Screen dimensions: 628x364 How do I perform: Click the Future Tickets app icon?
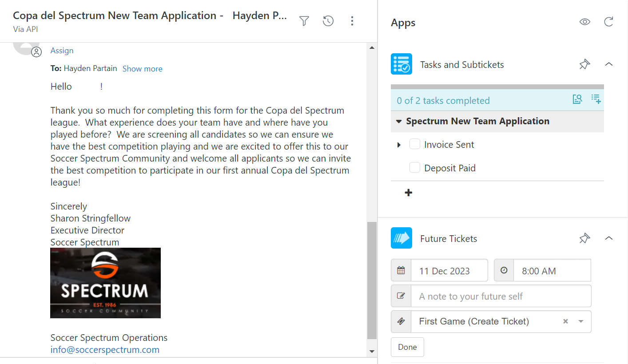pyautogui.click(x=401, y=238)
